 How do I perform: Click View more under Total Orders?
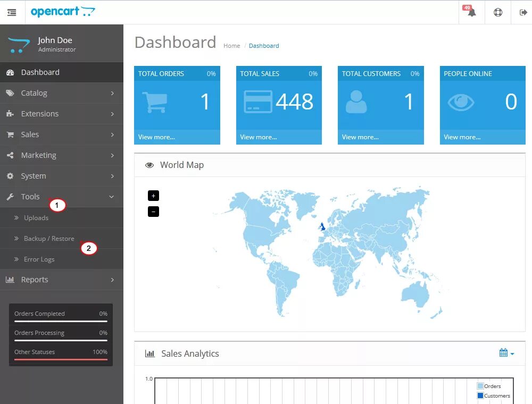[156, 137]
